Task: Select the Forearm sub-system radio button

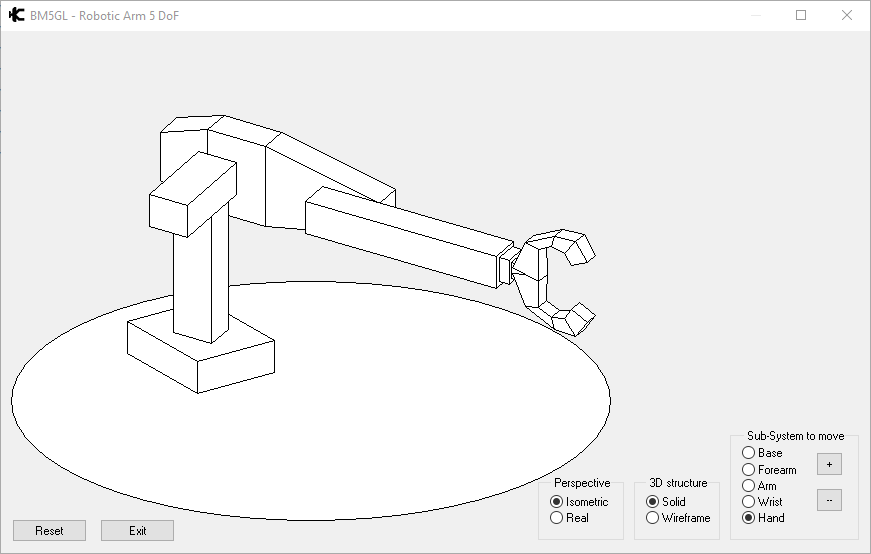Action: [x=769, y=470]
